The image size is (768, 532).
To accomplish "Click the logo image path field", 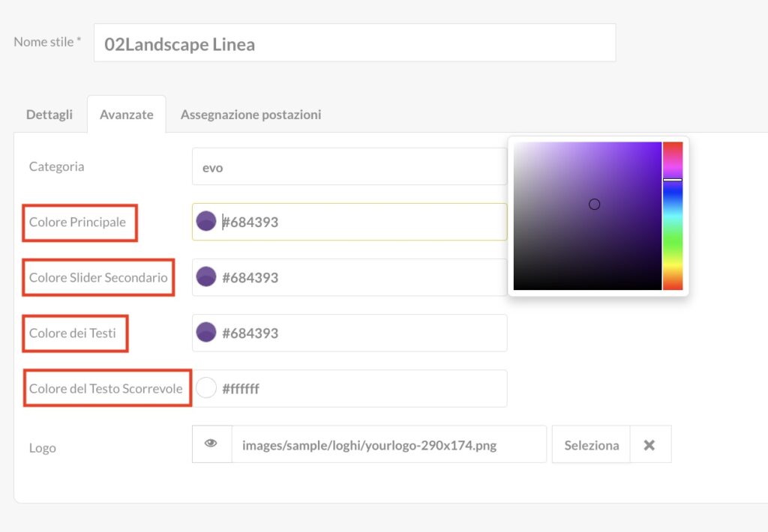I will click(x=389, y=444).
